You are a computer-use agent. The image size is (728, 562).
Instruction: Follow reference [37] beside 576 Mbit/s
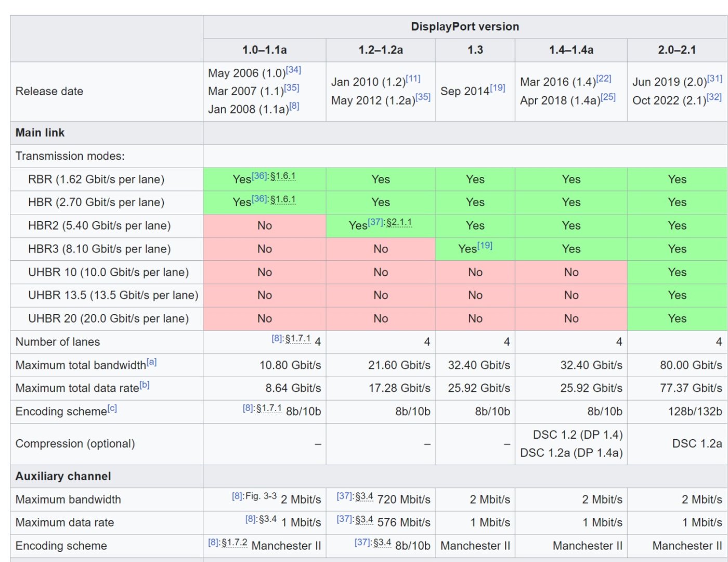point(344,519)
